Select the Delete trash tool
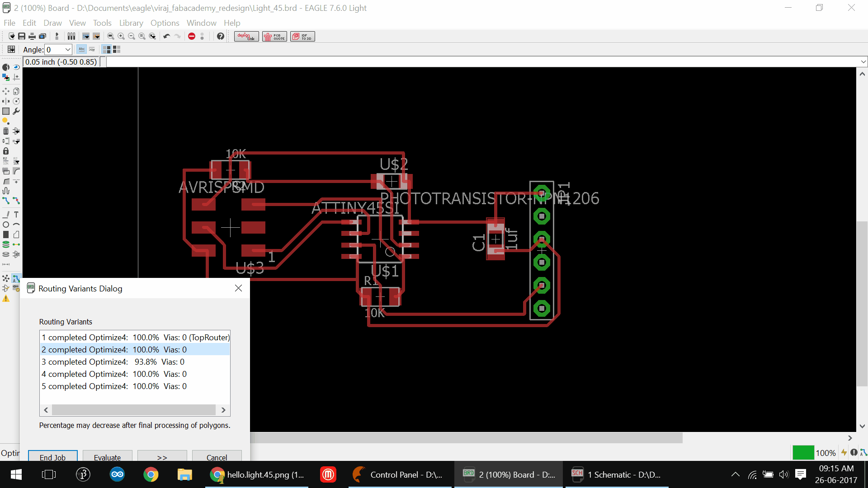This screenshot has height=488, width=868. 6,131
